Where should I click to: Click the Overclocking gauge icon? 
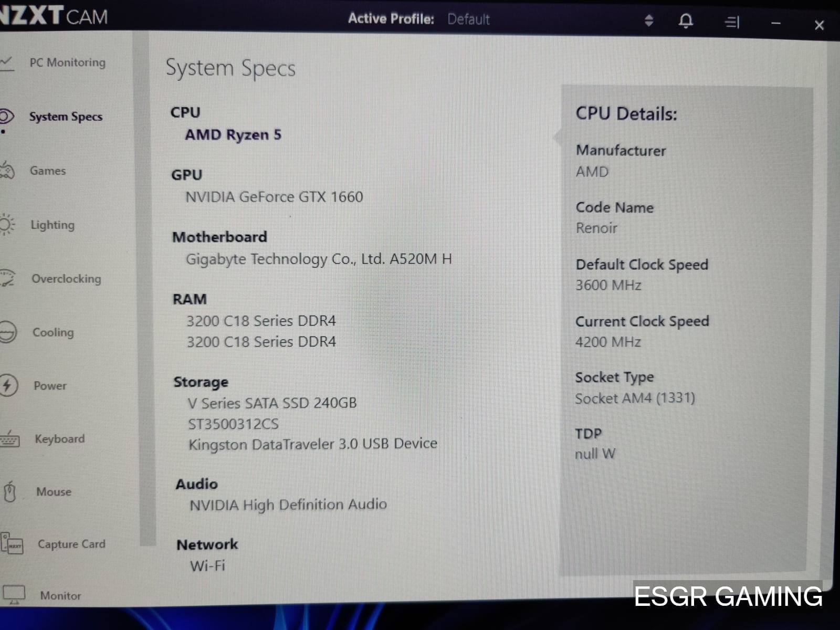(8, 278)
